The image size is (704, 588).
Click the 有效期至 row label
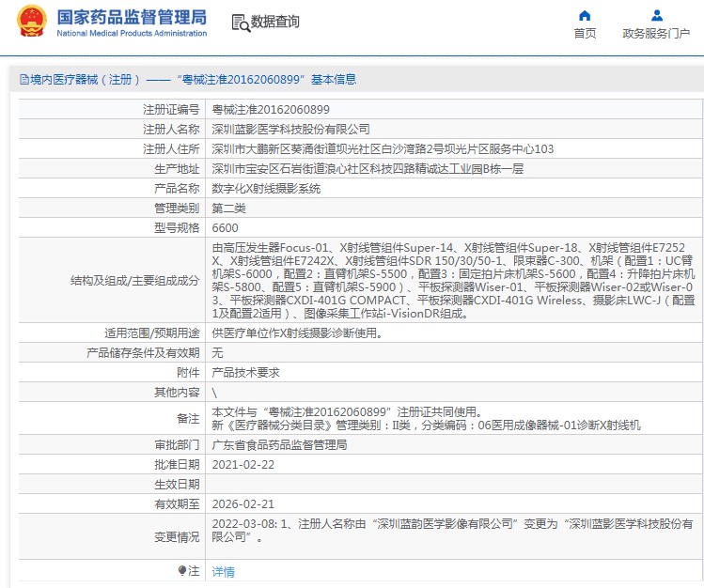pyautogui.click(x=177, y=504)
